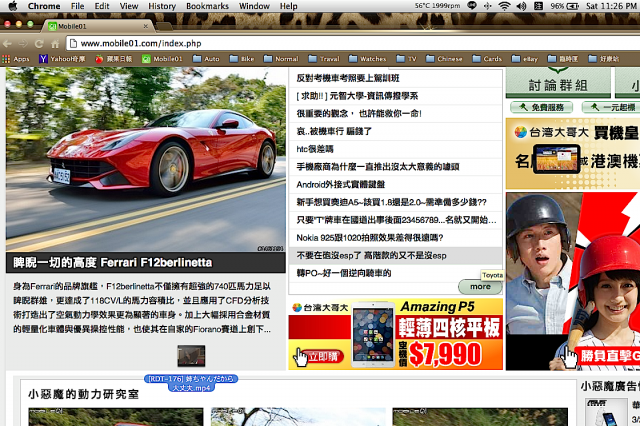Expand the Chinese bookmarks folder
The image size is (640, 426).
click(444, 59)
